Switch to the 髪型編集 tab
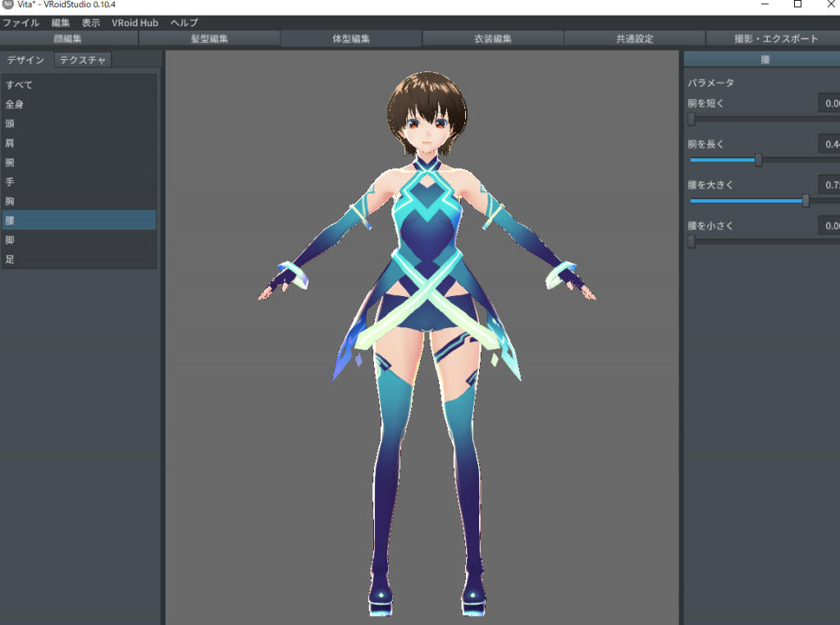The height and width of the screenshot is (625, 840). click(x=209, y=39)
